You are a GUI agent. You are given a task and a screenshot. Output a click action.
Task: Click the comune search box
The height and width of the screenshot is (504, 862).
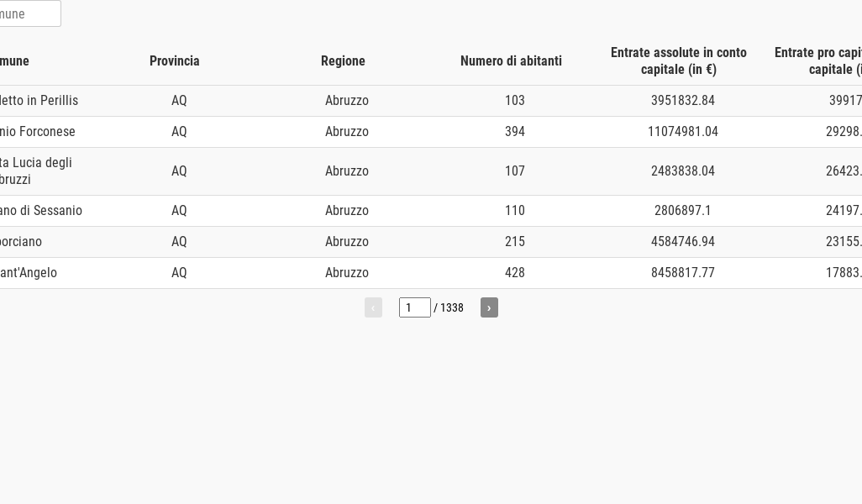click(x=29, y=13)
